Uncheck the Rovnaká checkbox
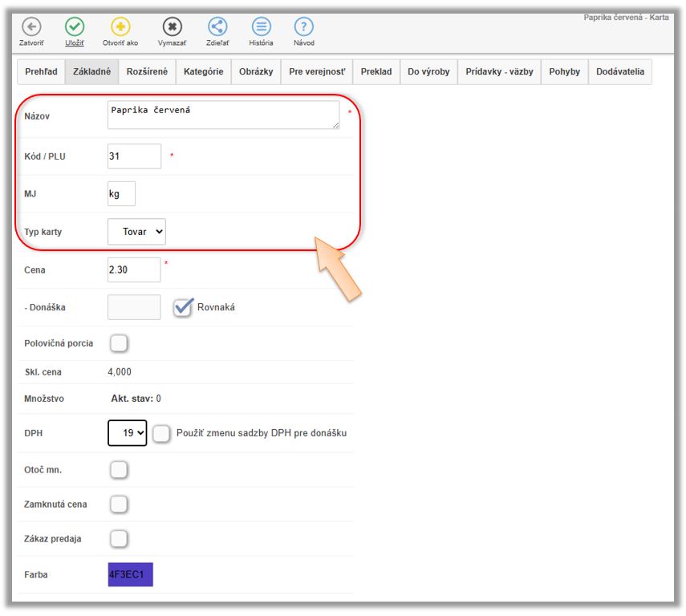This screenshot has width=686, height=616. click(184, 307)
